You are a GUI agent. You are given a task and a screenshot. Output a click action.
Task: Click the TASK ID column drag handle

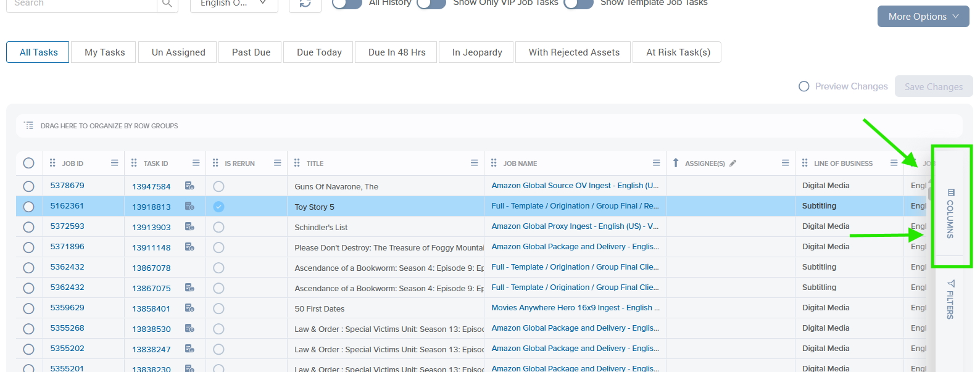coord(134,163)
